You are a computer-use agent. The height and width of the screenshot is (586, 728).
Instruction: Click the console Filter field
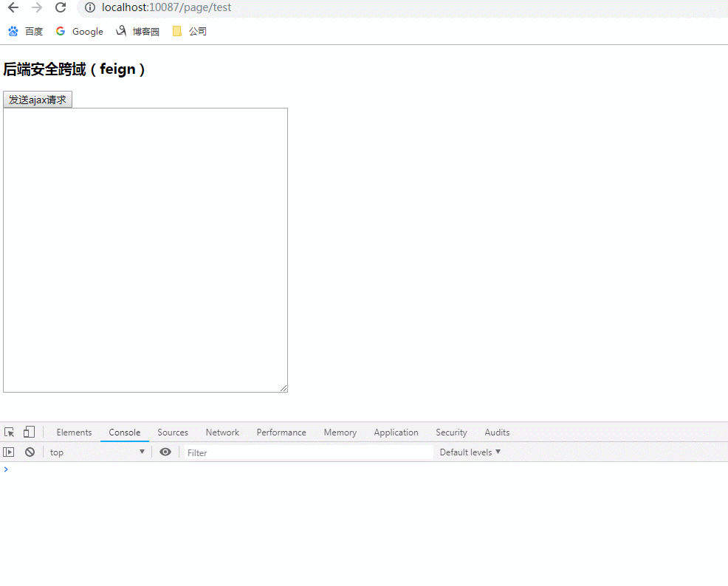(x=309, y=452)
